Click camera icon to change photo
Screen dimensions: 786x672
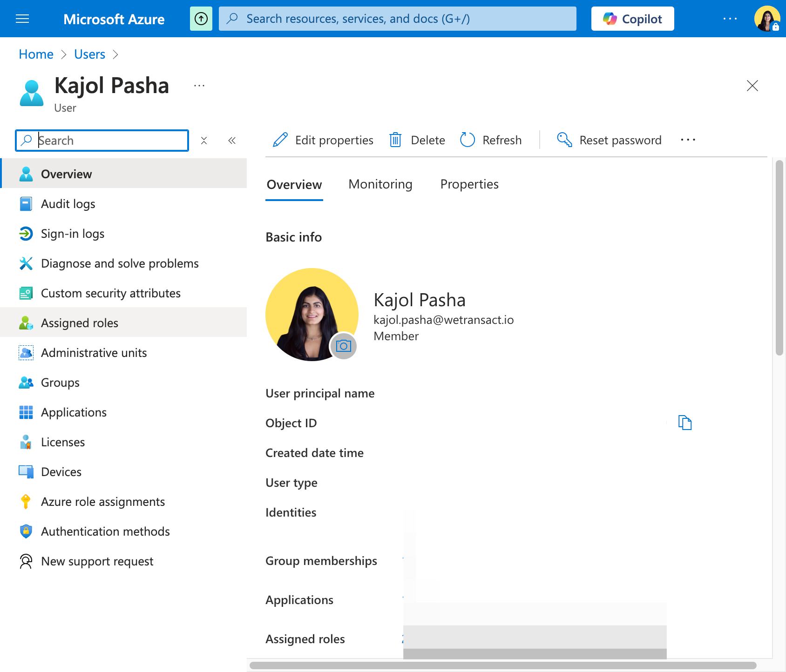pyautogui.click(x=343, y=346)
